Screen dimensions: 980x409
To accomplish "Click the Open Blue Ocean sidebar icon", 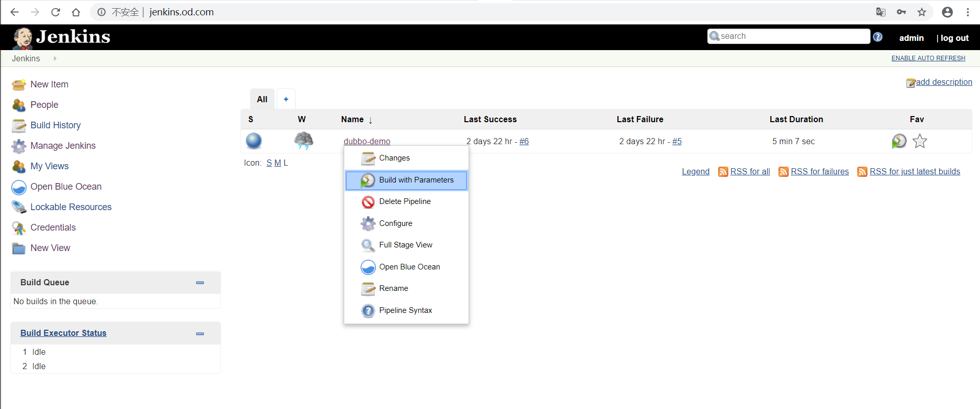I will [x=19, y=187].
